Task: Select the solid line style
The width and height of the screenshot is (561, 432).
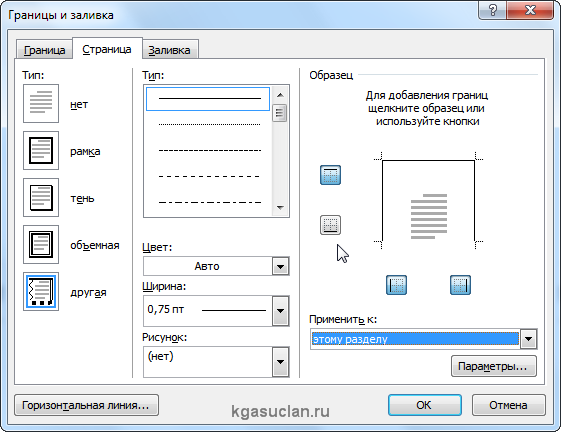Action: click(x=208, y=99)
